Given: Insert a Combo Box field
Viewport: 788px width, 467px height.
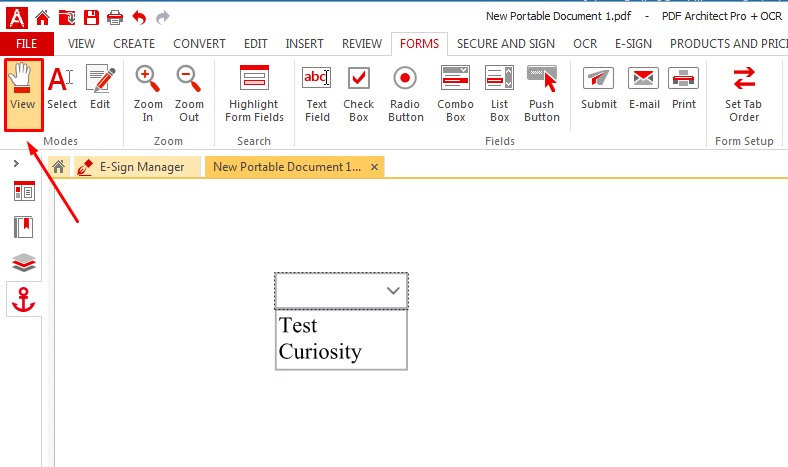Looking at the screenshot, I should (x=455, y=94).
